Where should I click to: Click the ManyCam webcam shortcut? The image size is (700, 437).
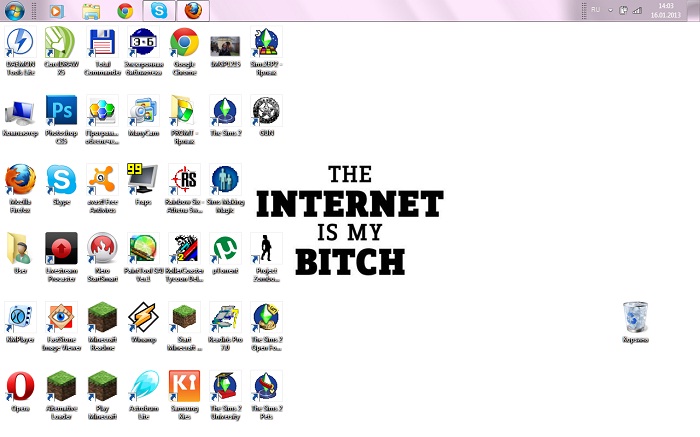(143, 111)
